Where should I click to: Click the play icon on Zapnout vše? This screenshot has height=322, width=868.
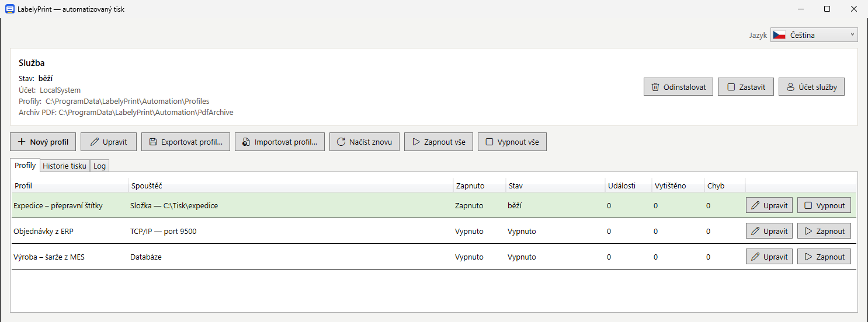[416, 142]
